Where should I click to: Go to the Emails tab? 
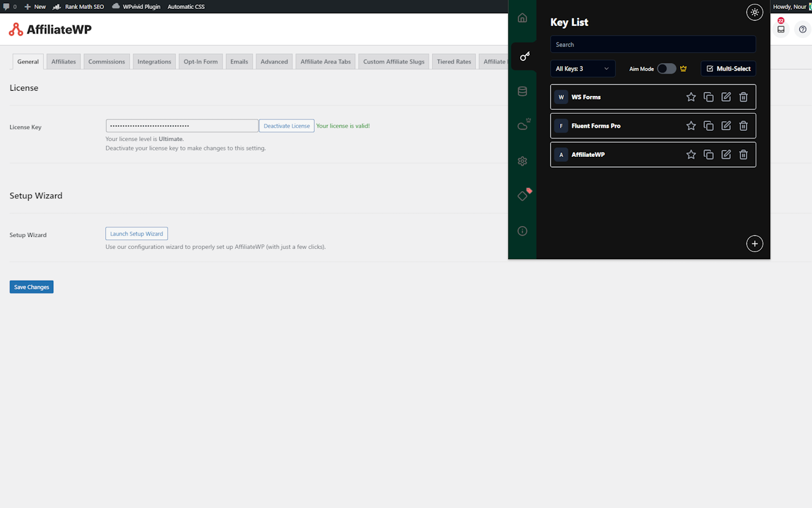tap(239, 62)
